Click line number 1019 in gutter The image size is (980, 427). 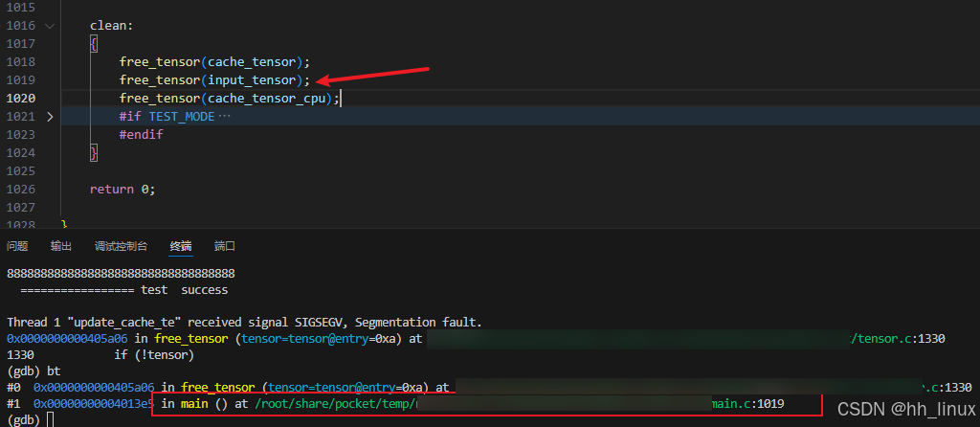click(21, 80)
